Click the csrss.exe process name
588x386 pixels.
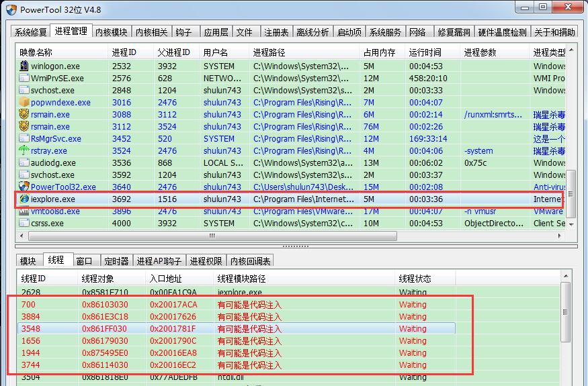pos(47,224)
